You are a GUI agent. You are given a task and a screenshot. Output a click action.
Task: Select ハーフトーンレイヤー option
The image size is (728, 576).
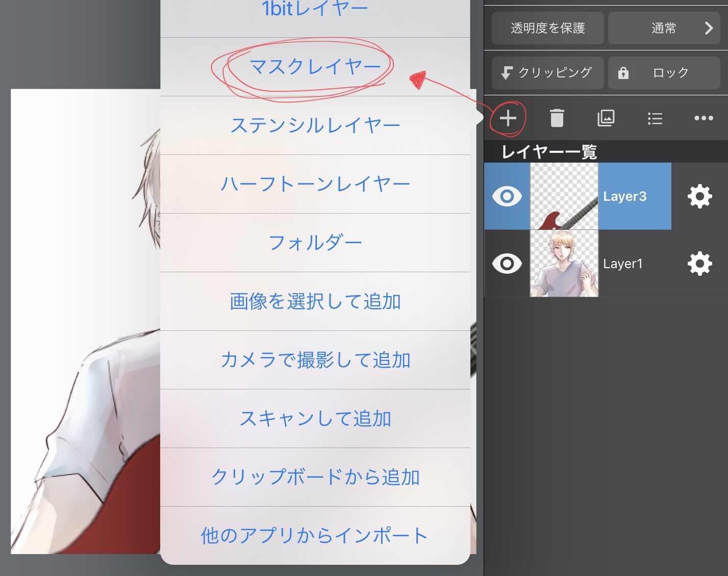coord(315,184)
